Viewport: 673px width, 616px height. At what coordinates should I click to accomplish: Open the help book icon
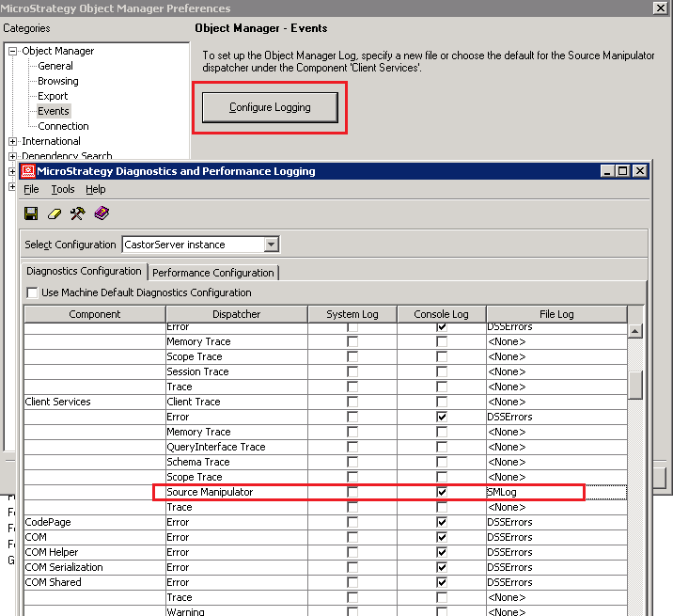click(x=102, y=213)
